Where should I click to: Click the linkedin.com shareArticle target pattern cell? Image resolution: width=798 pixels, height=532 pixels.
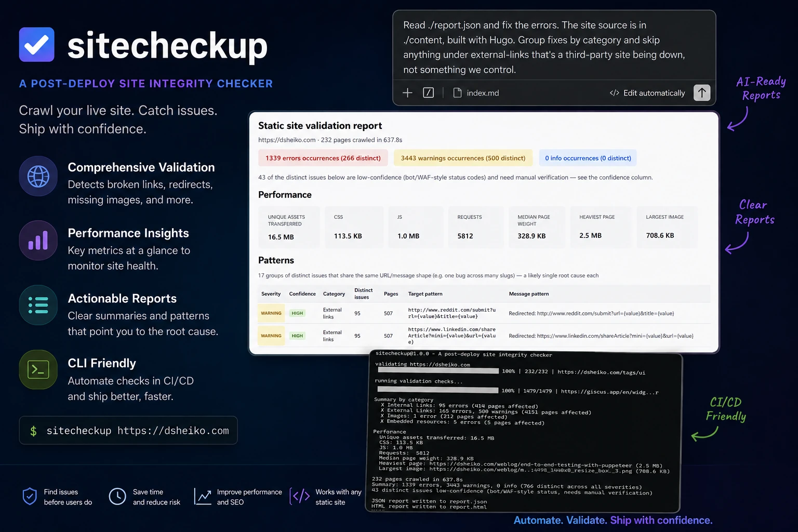pos(452,336)
